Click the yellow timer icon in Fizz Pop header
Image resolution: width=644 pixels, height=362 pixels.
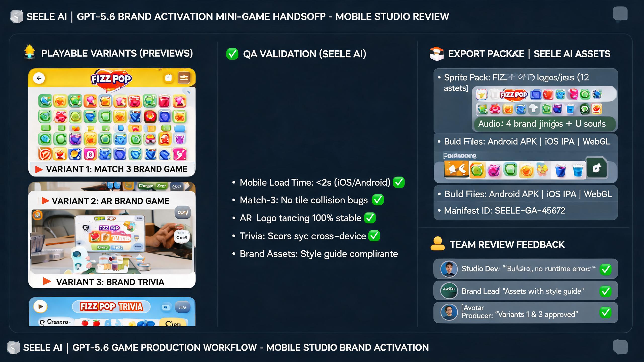(x=168, y=78)
